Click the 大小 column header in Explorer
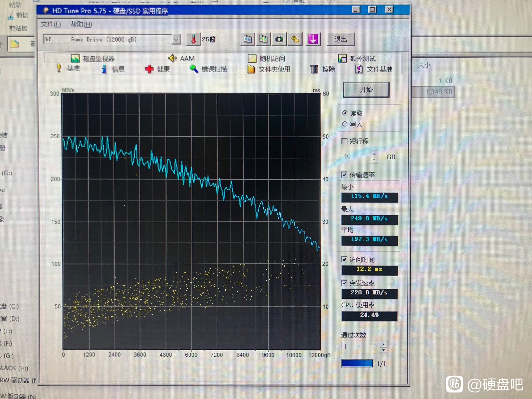This screenshot has height=399, width=532. (424, 65)
